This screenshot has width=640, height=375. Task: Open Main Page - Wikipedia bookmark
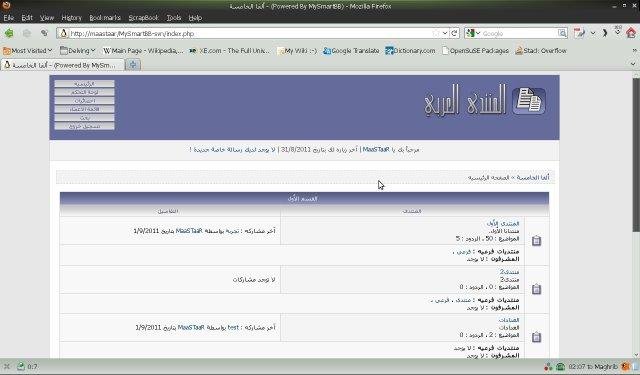point(143,51)
